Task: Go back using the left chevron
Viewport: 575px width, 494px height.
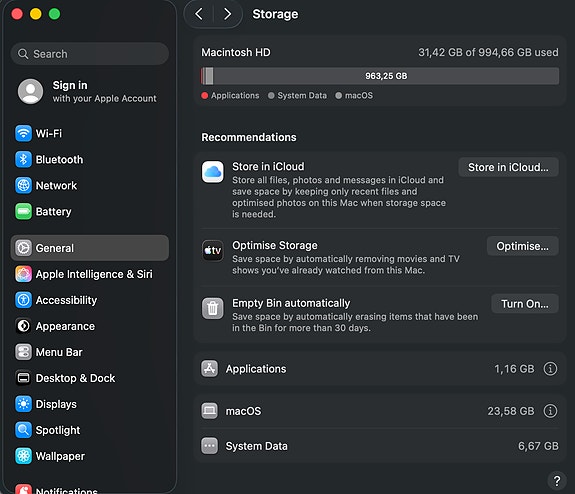Action: coord(199,14)
